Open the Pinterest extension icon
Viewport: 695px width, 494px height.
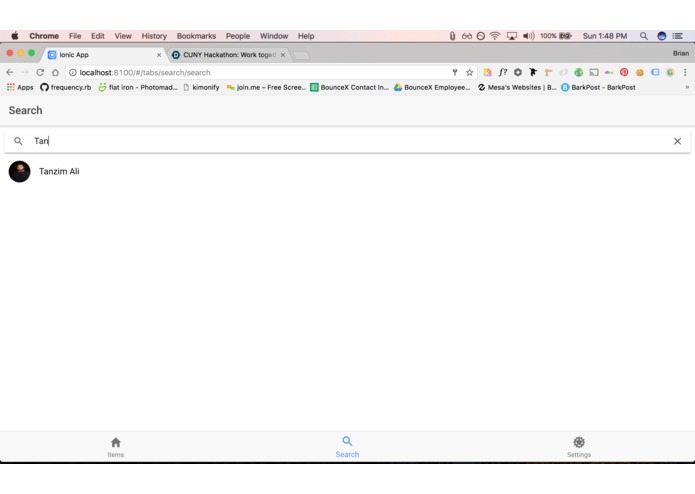coord(624,72)
